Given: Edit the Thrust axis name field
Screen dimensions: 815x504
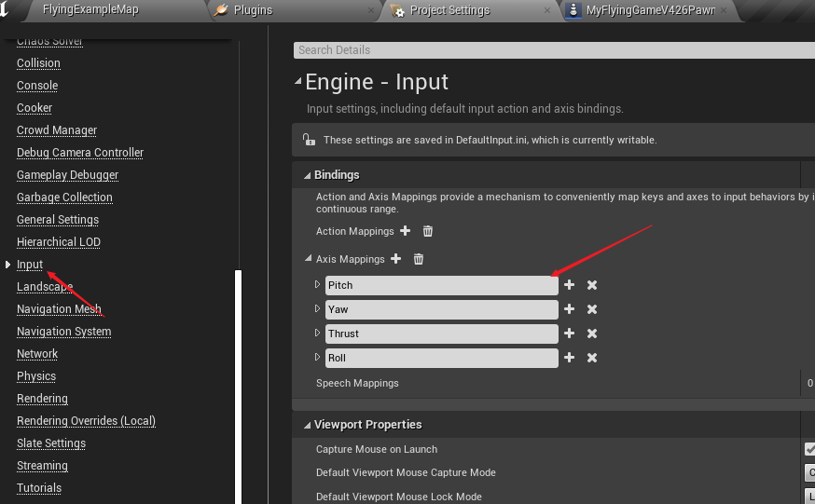Looking at the screenshot, I should 442,334.
